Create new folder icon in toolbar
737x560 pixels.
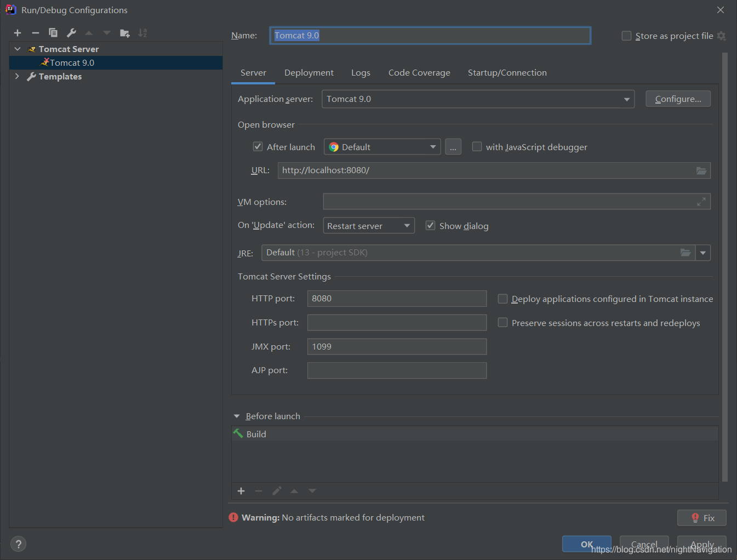pos(125,33)
